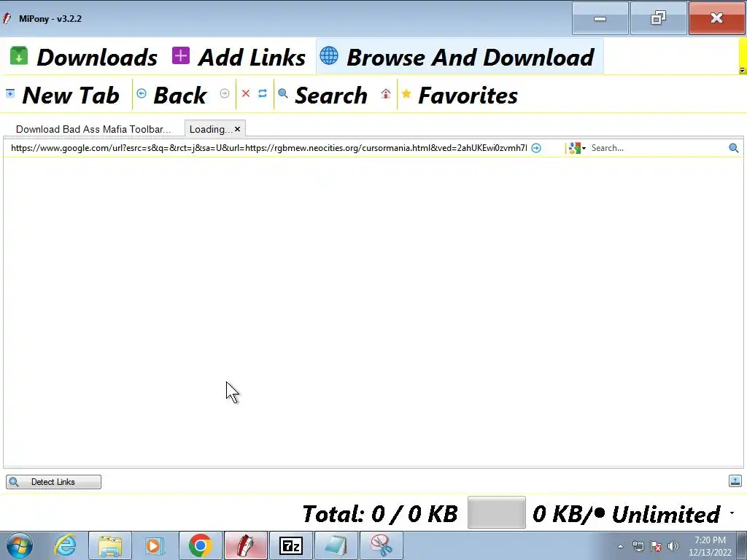The height and width of the screenshot is (560, 747).
Task: Open Windows Media Player from taskbar
Action: pyautogui.click(x=154, y=545)
